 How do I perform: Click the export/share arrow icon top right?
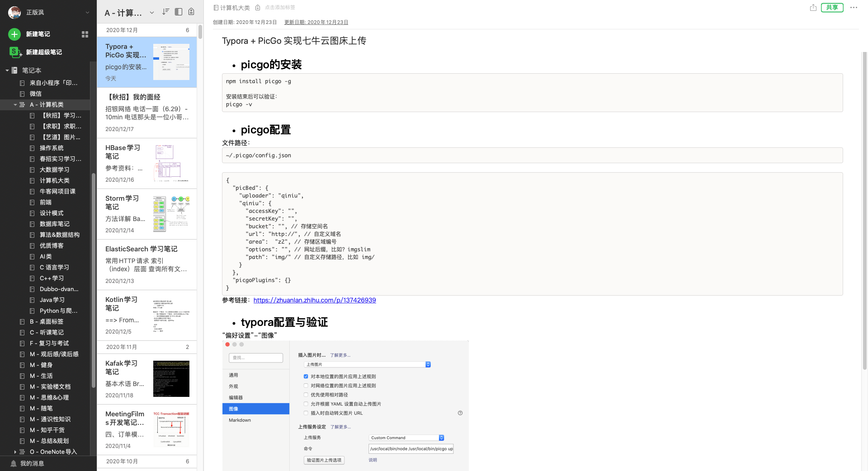pos(813,8)
